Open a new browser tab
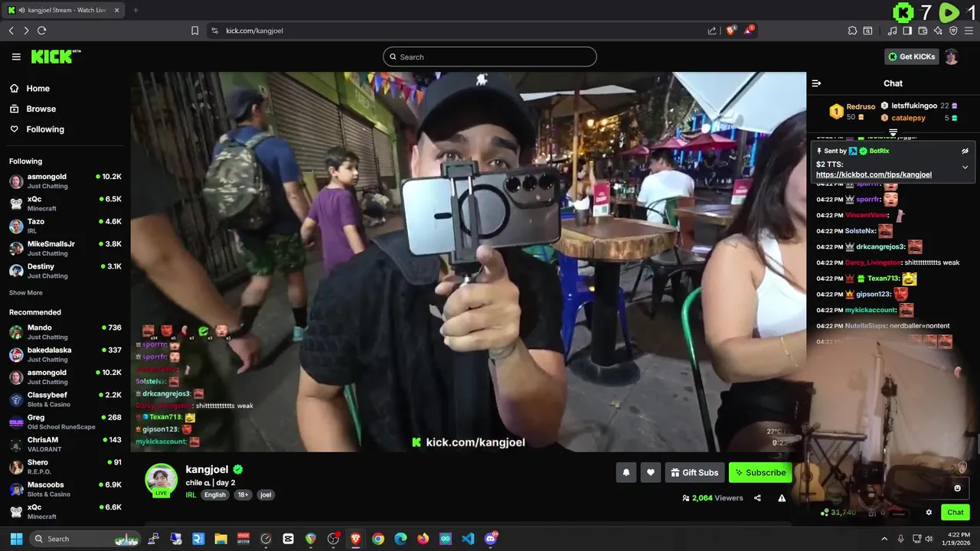 coord(136,10)
